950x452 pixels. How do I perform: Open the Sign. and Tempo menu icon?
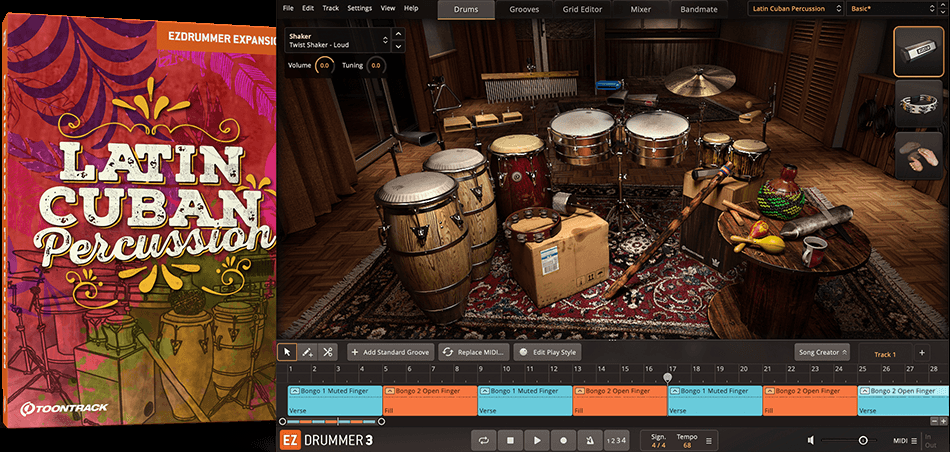point(709,440)
